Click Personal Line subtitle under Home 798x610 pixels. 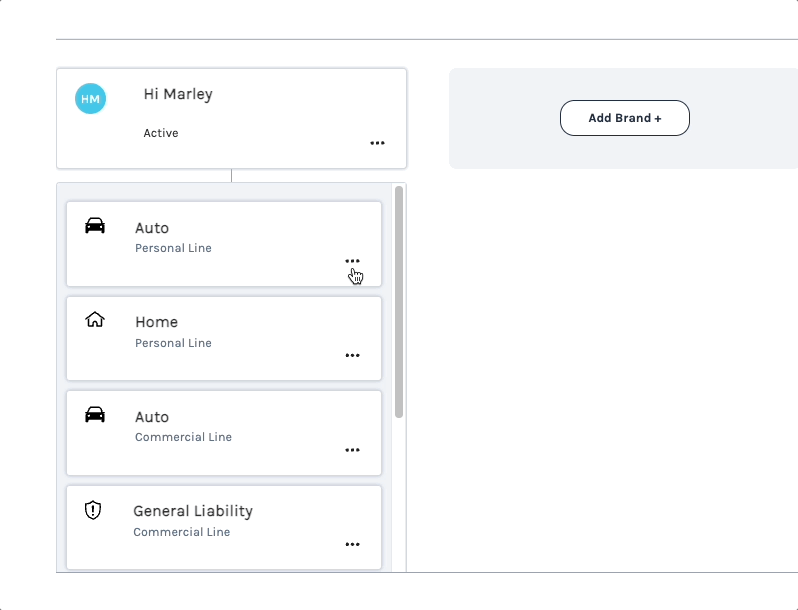click(173, 343)
